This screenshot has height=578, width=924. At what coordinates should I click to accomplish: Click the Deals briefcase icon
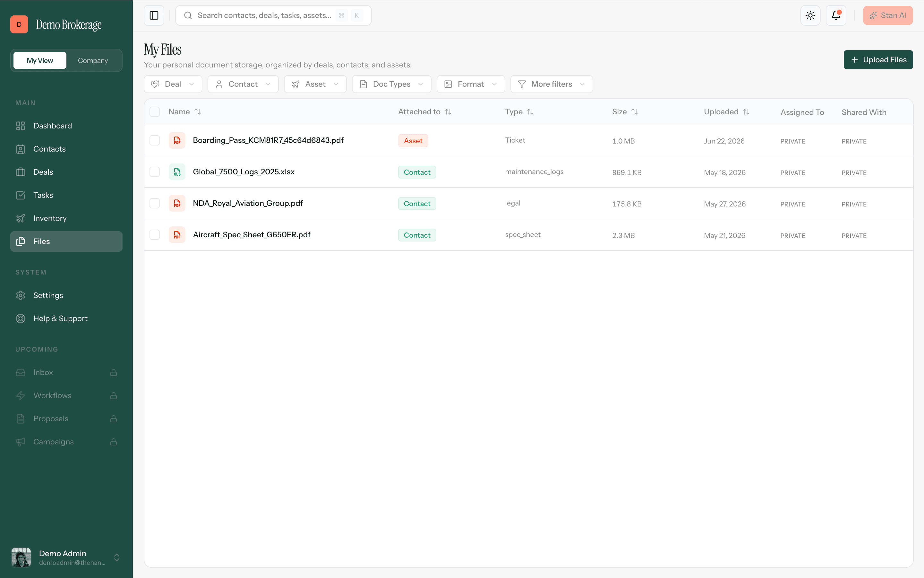pos(21,172)
